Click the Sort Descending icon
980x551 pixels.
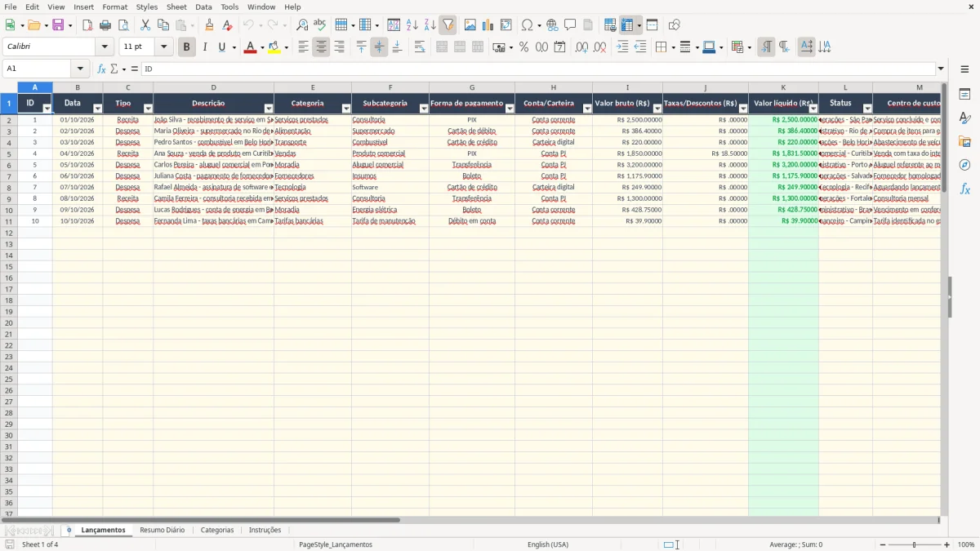tap(430, 25)
